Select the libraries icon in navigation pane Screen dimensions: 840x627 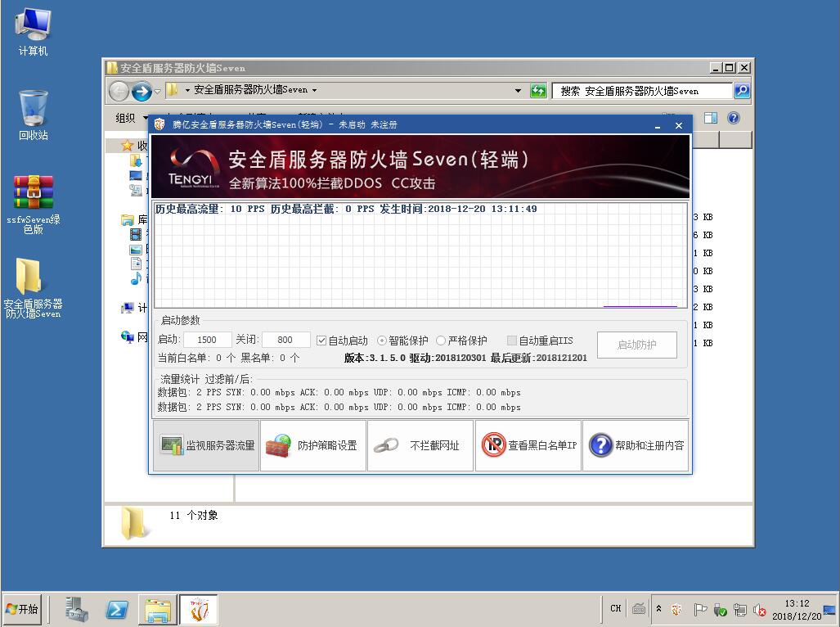127,219
